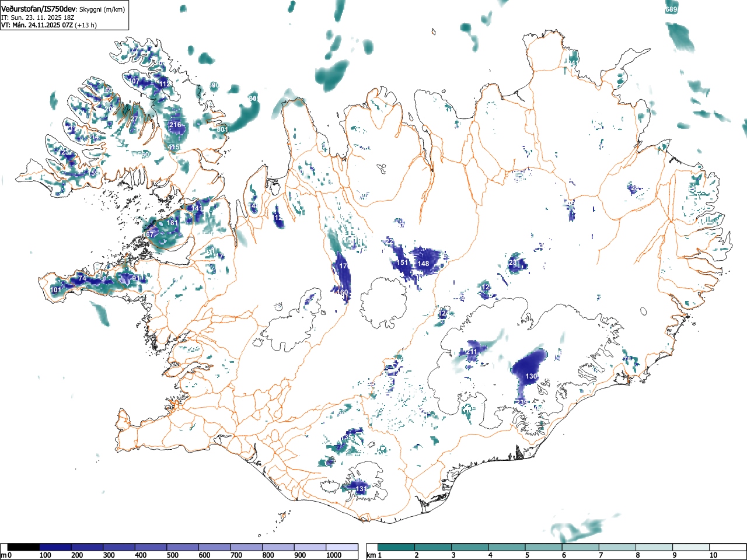This screenshot has height=560, width=747.
Task: Click the '689' value at the top edge
Action: click(671, 9)
